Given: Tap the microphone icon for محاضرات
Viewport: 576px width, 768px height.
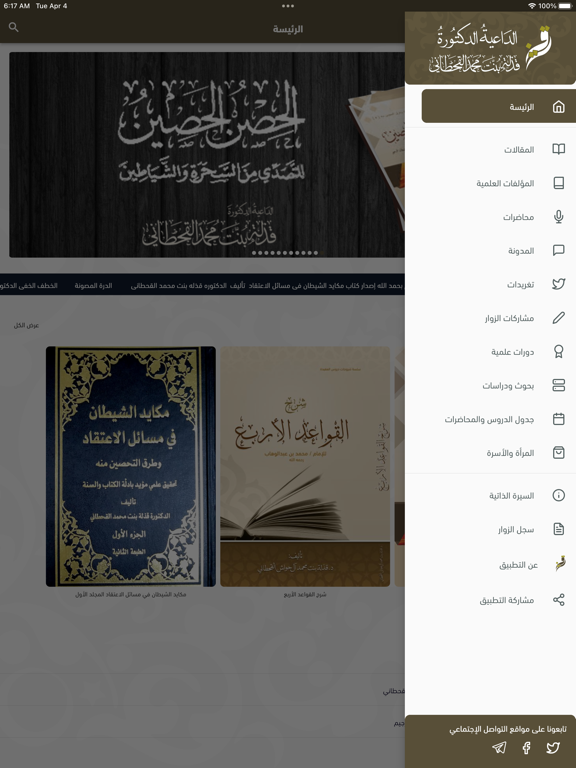Looking at the screenshot, I should [x=558, y=217].
